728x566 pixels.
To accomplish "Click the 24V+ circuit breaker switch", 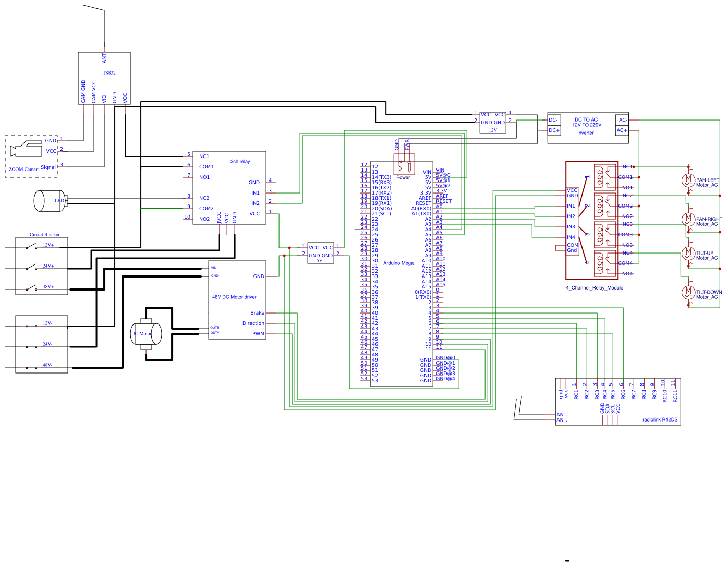I will click(x=31, y=267).
